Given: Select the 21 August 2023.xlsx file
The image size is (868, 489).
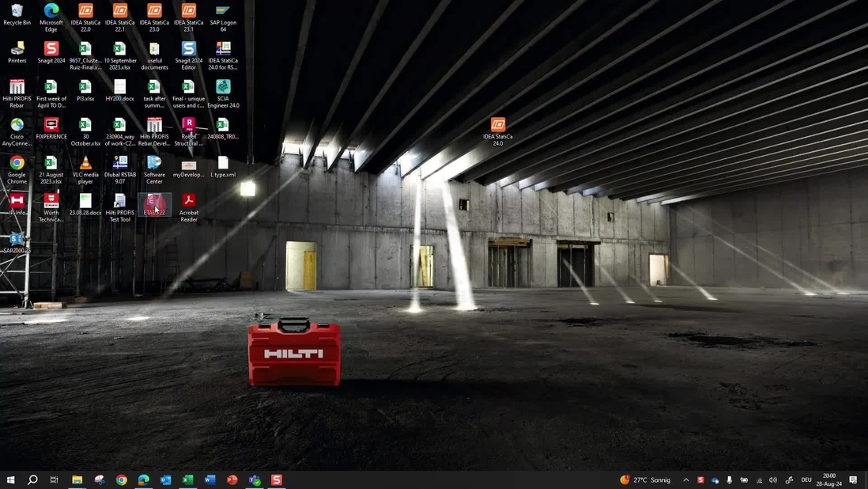Looking at the screenshot, I should (51, 170).
